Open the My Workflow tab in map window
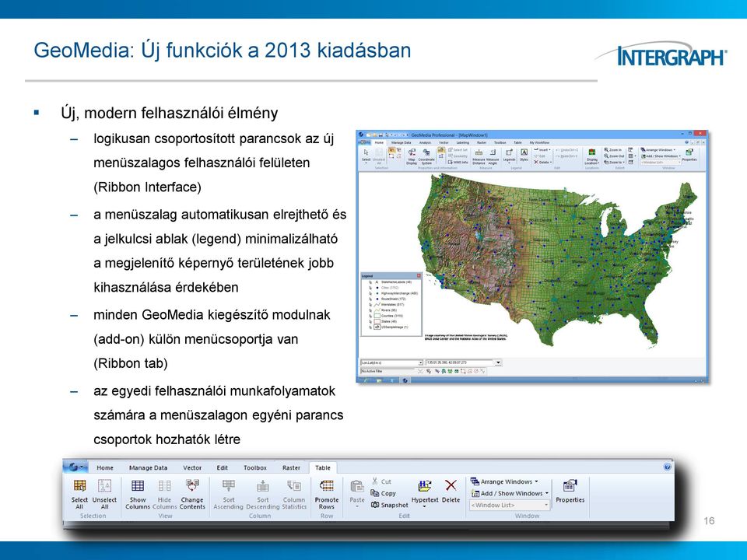This screenshot has width=747, height=560. 539,142
